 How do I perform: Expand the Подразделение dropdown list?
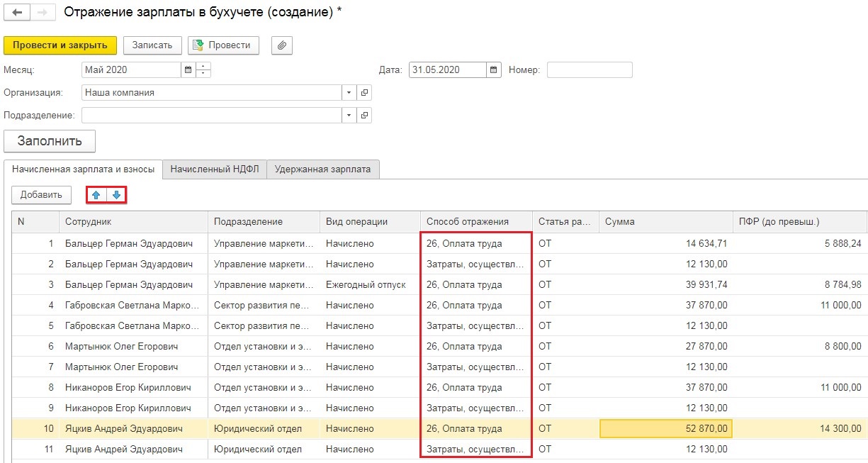(349, 116)
